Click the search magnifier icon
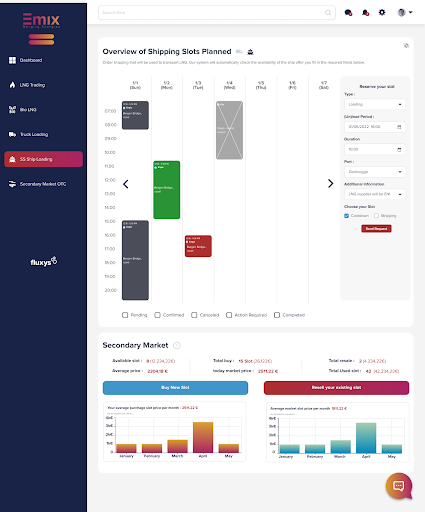Viewport: 425px width, 512px height. [x=328, y=13]
